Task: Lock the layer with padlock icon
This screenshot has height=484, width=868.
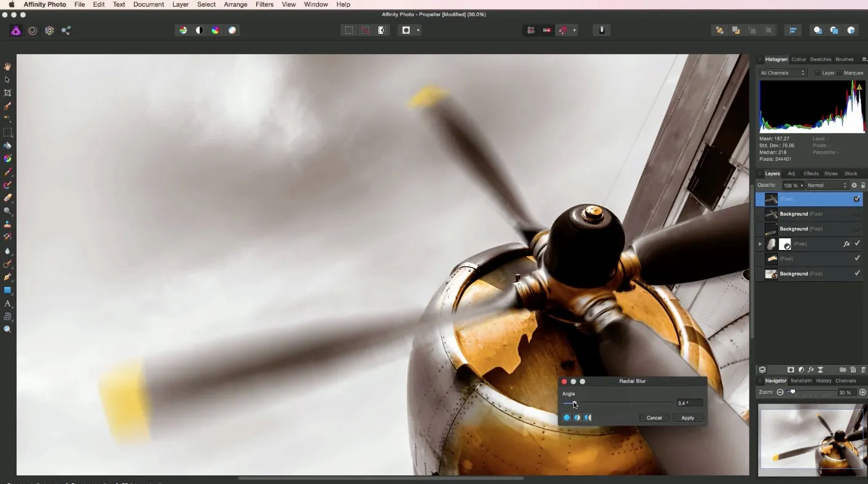Action: [862, 185]
